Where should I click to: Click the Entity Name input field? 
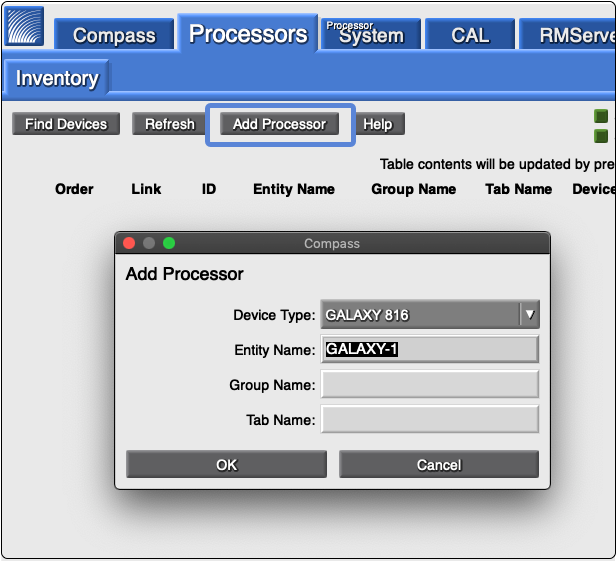click(x=430, y=349)
